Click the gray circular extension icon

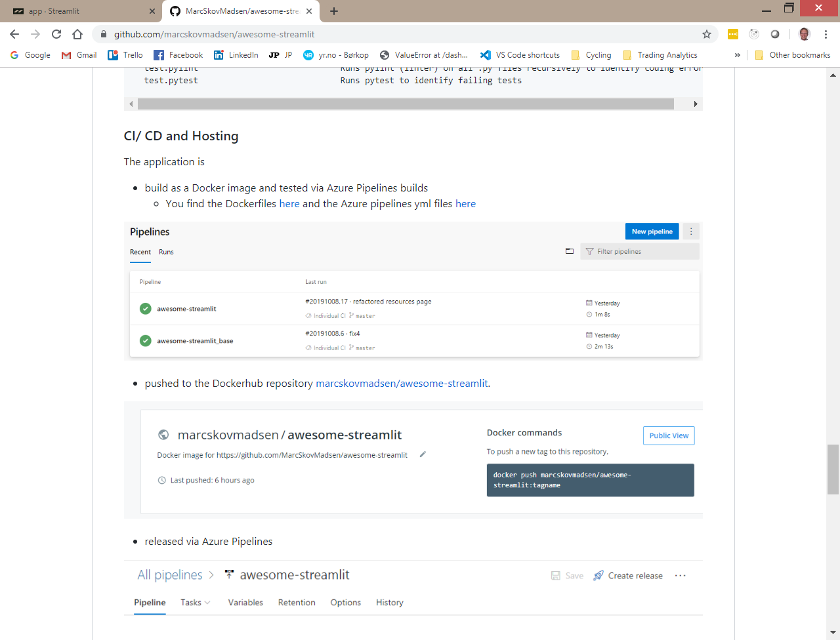[x=775, y=34]
